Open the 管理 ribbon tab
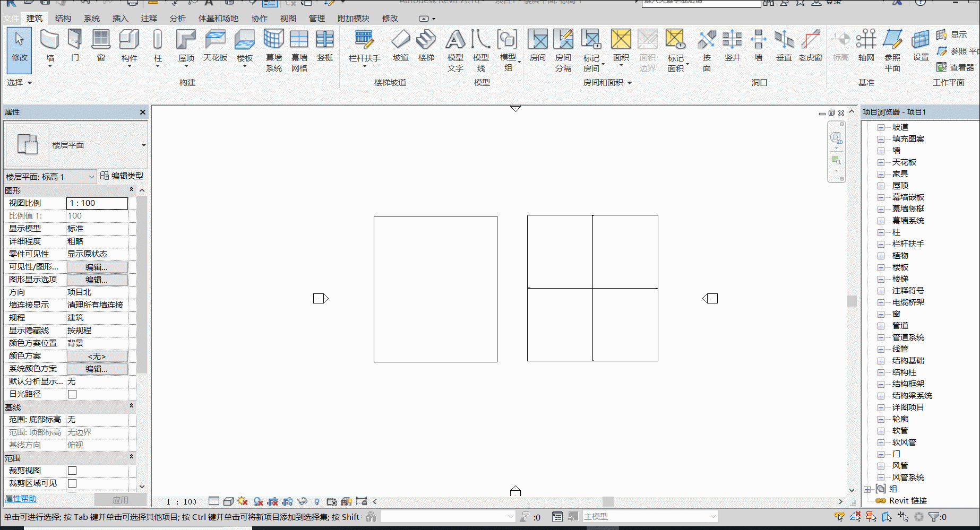This screenshot has height=530, width=980. [x=317, y=19]
